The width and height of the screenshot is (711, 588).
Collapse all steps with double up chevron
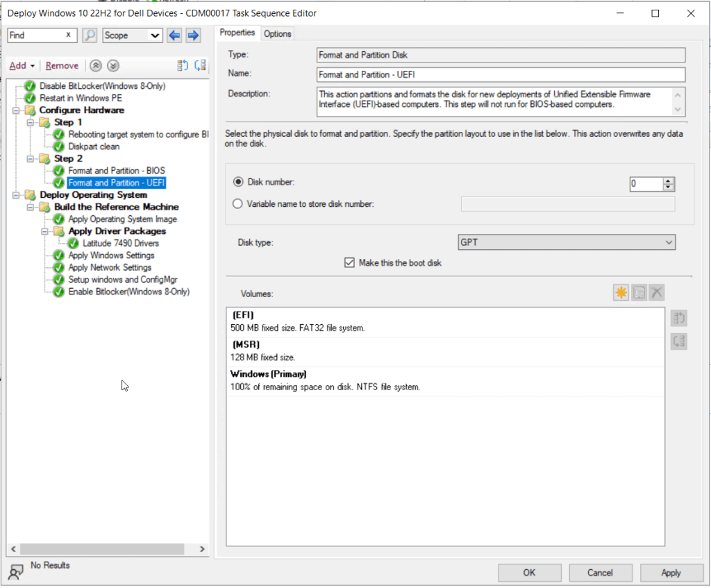pyautogui.click(x=97, y=65)
